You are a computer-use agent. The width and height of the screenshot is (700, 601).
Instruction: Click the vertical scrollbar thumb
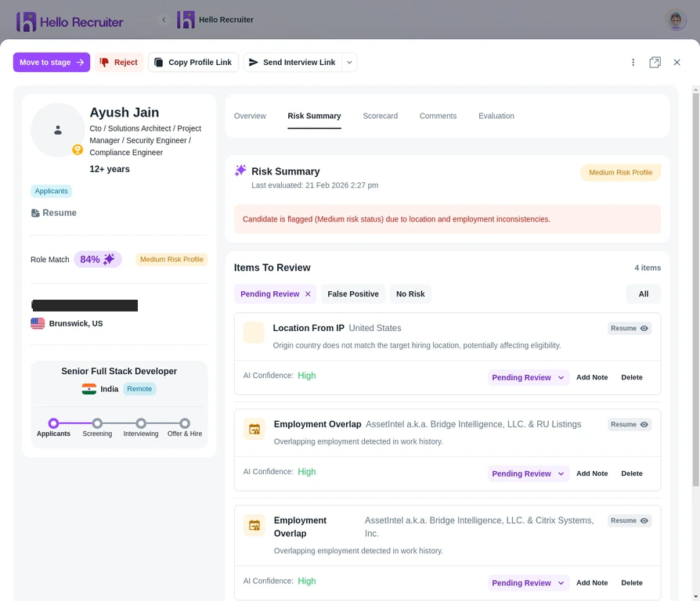[x=695, y=289]
